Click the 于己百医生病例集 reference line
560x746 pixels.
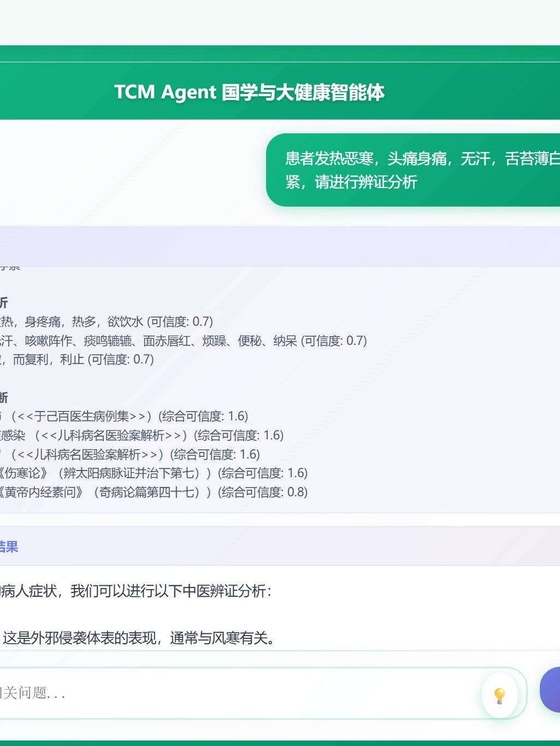click(x=125, y=416)
